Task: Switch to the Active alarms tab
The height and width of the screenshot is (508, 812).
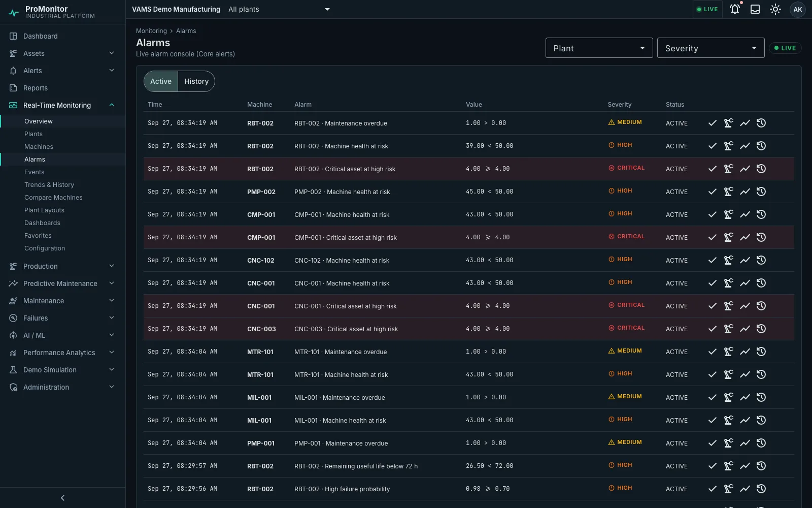Action: (x=161, y=81)
